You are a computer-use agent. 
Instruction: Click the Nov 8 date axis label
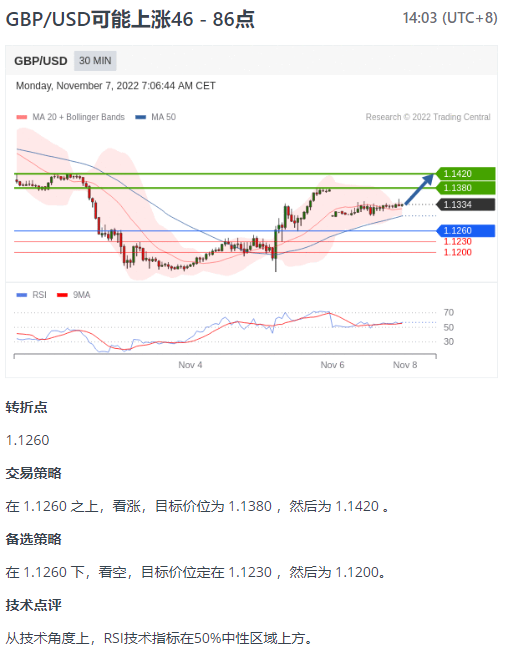click(405, 365)
